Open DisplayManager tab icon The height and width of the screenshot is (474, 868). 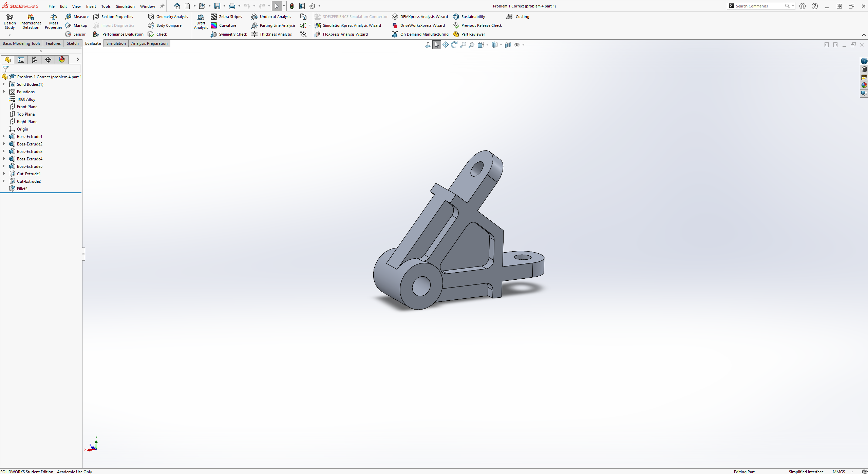pos(62,60)
